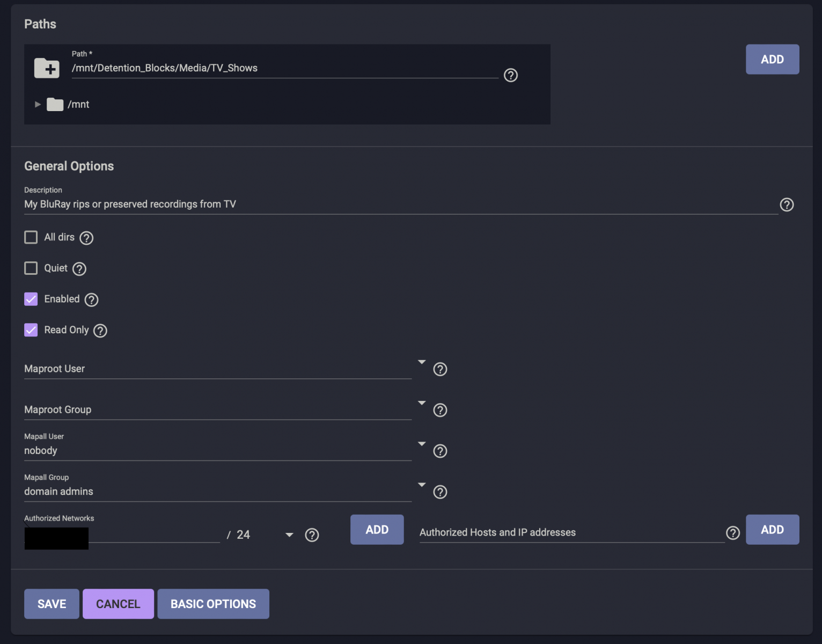Click the add-folder icon beside Path
The width and height of the screenshot is (822, 644).
coord(47,68)
